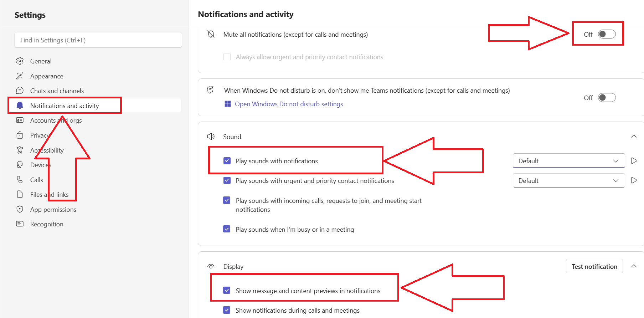Screen dimensions: 644x318
Task: Click the App permissions shield icon
Action: (x=20, y=209)
